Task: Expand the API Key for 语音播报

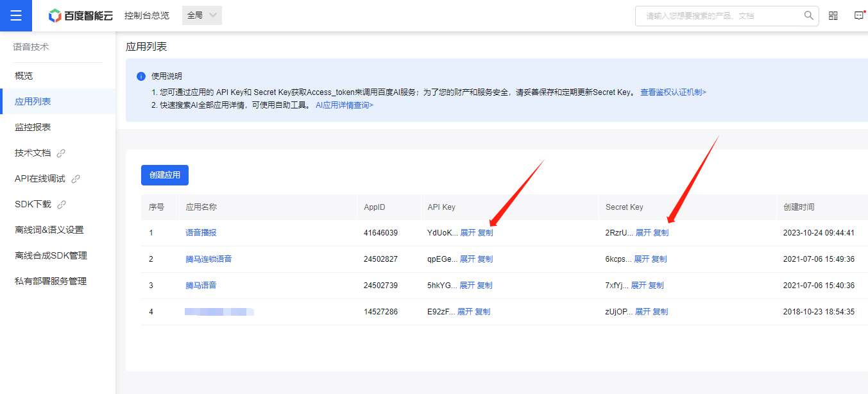Action: (468, 233)
